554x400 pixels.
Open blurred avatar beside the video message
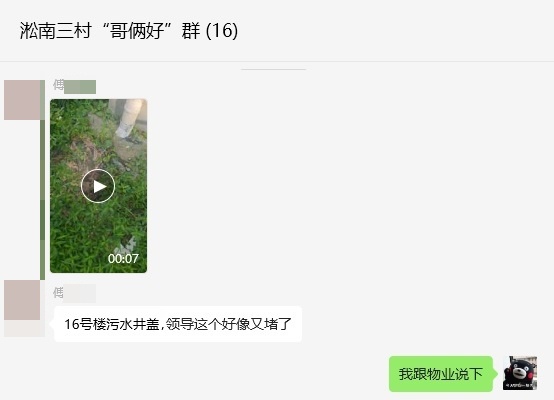[22, 100]
